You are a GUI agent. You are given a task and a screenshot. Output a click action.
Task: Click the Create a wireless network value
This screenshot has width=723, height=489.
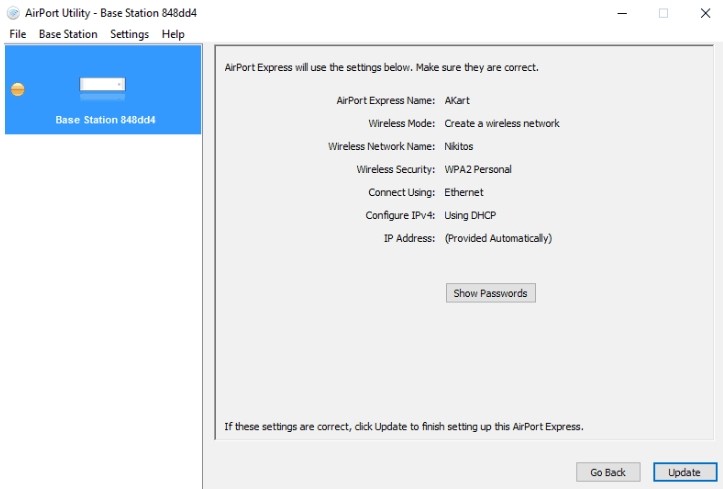[502, 124]
